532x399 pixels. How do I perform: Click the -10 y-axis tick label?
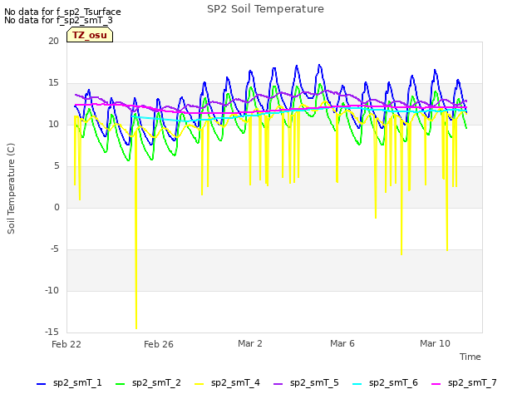(52, 290)
